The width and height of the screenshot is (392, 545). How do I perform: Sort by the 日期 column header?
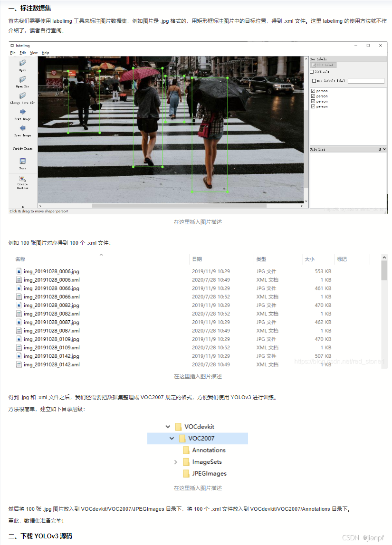click(197, 259)
